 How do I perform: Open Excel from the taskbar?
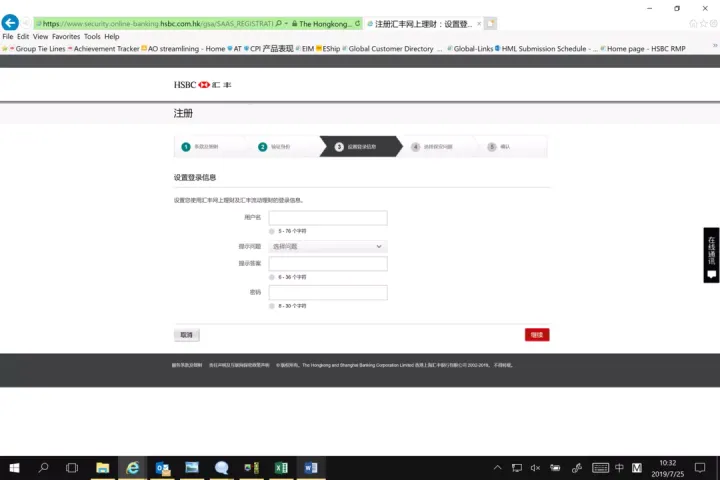pyautogui.click(x=281, y=468)
